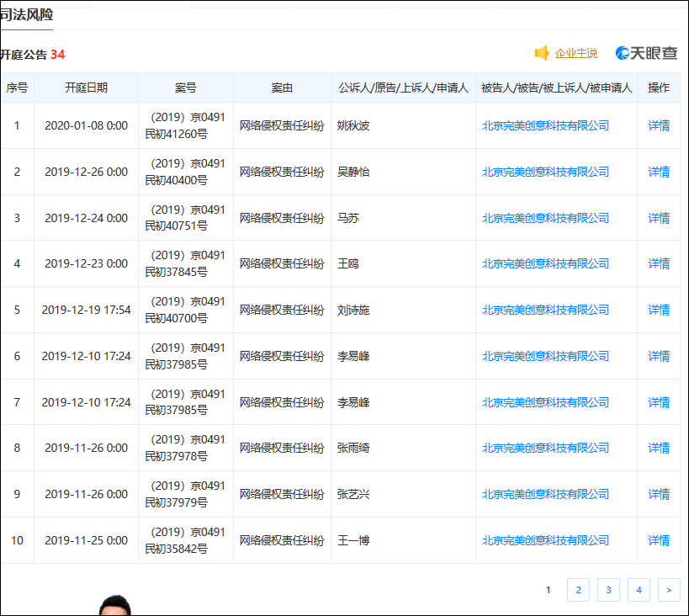The height and width of the screenshot is (616, 689).
Task: Click case number 民初40400号
Action: (176, 180)
